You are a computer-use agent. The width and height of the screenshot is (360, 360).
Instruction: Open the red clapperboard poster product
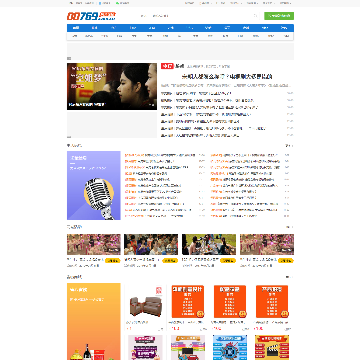272,347
